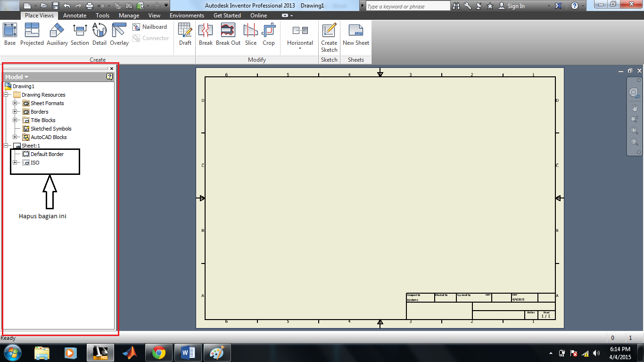The image size is (644, 362).
Task: Select Default Border in browser tree
Action: [x=43, y=154]
